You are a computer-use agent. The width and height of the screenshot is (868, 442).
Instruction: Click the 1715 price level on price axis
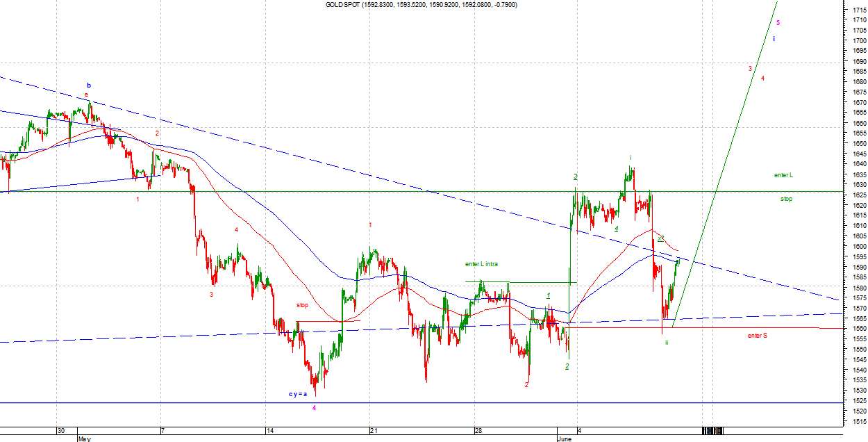point(858,10)
